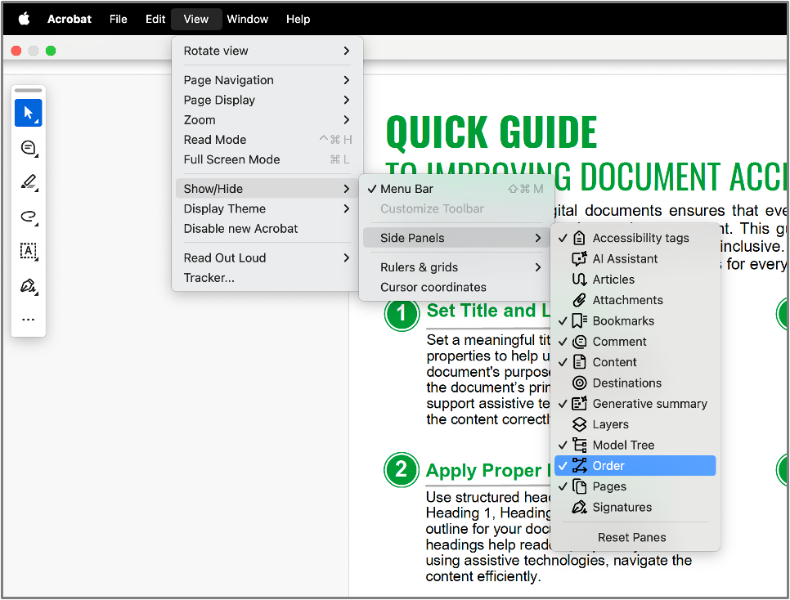Open the three-dot more tools button
Image resolution: width=790 pixels, height=600 pixels.
[x=28, y=319]
